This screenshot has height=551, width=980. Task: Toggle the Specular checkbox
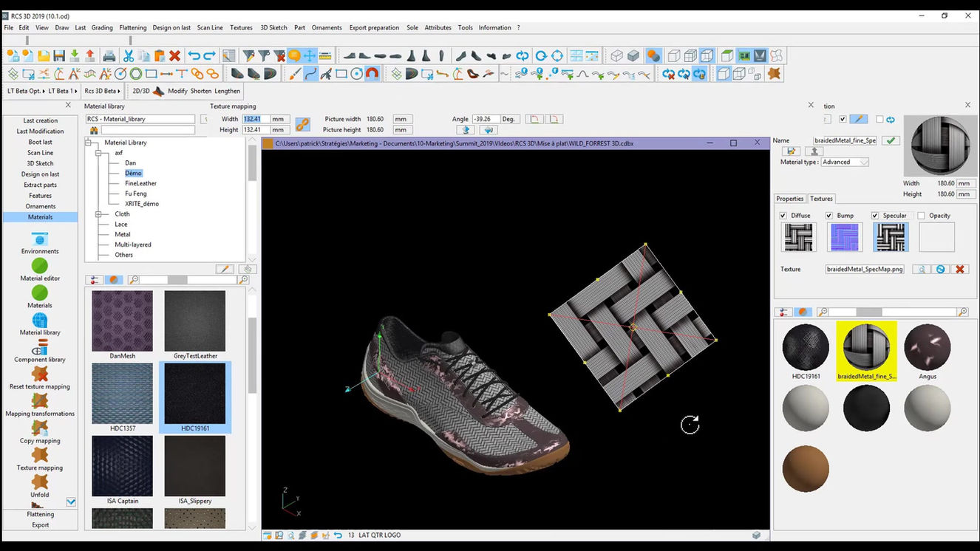875,216
